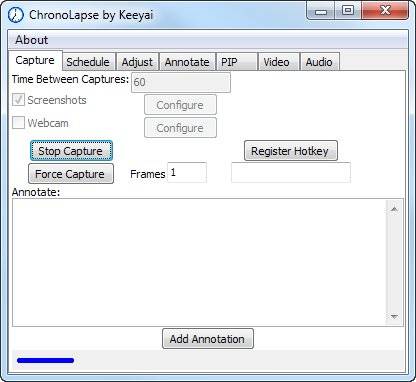Screen dimensions: 416x382
Task: Click the empty hotkey input box
Action: pos(291,172)
